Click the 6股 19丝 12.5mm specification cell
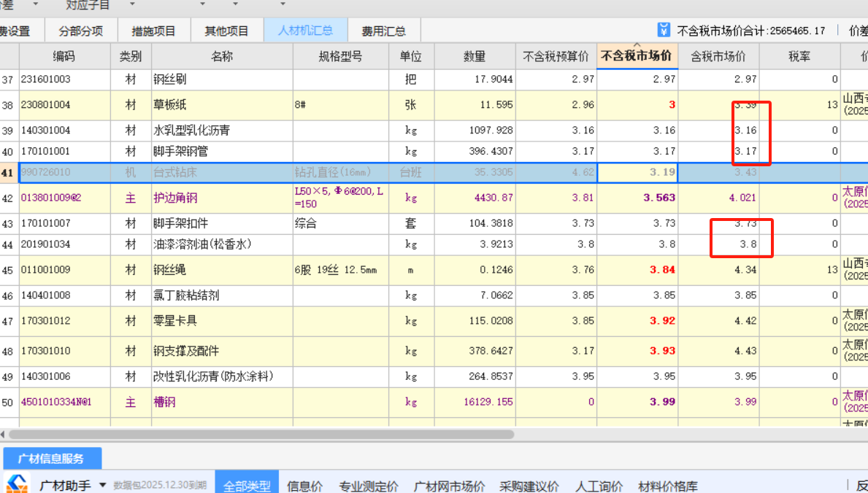 (x=340, y=269)
